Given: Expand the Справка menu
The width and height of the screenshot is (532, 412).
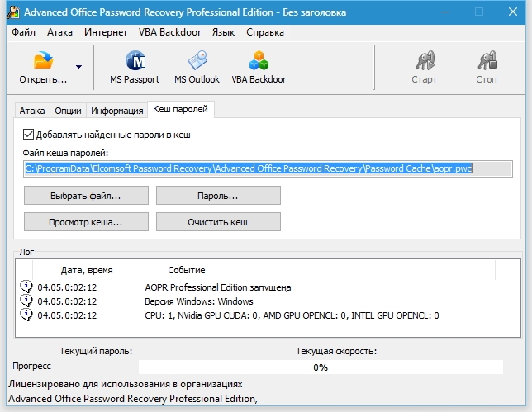Looking at the screenshot, I should click(x=265, y=32).
